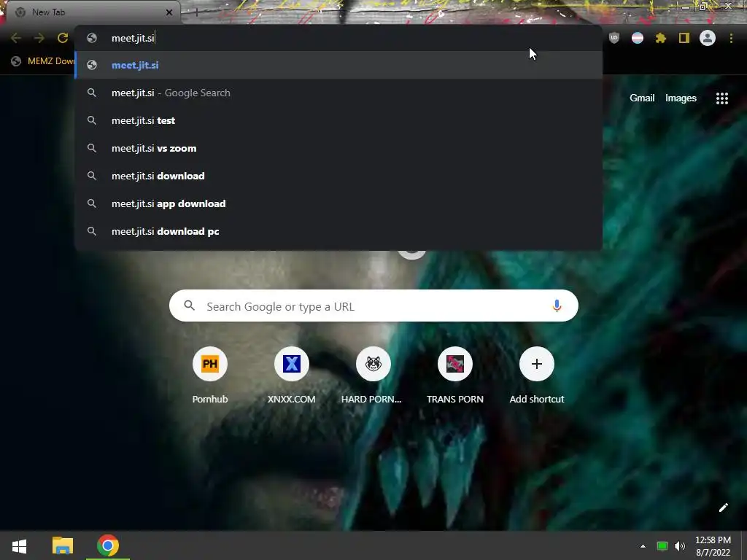Open the shield extension icon in toolbar
The width and height of the screenshot is (747, 560).
(x=614, y=38)
